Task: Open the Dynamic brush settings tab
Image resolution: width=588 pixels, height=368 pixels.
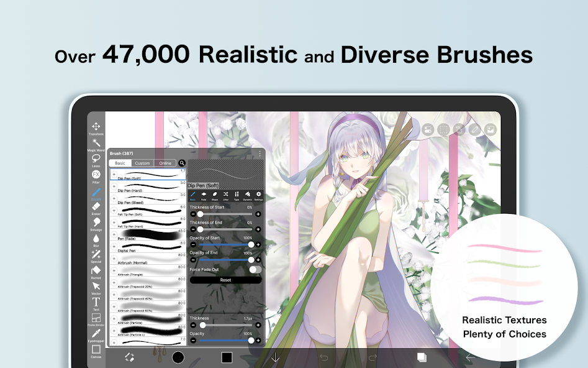Action: pyautogui.click(x=247, y=196)
